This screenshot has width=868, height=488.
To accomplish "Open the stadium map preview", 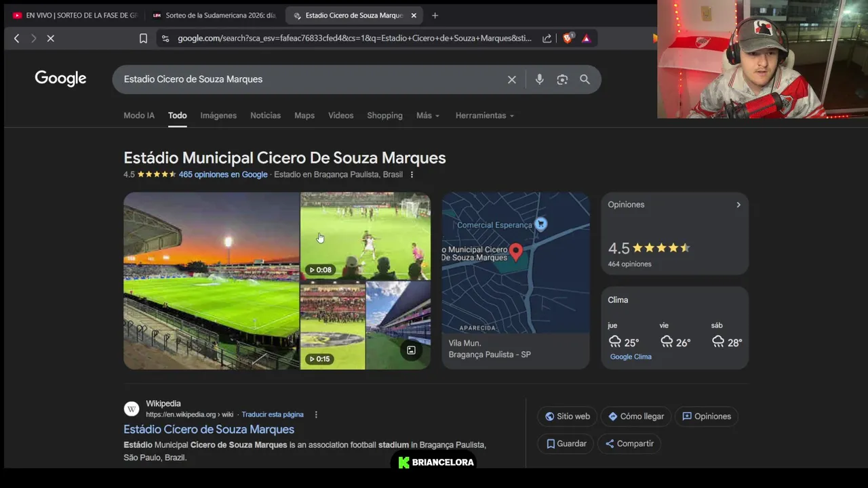I will click(516, 263).
